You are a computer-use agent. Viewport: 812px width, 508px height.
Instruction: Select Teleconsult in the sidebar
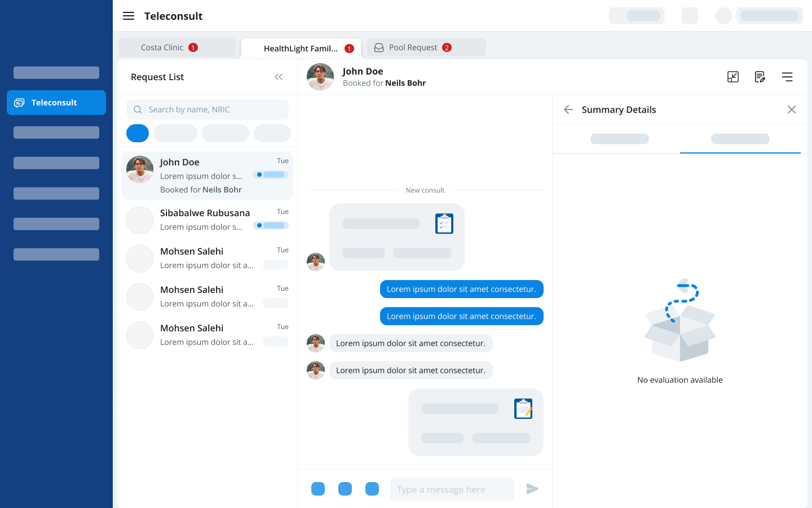56,103
